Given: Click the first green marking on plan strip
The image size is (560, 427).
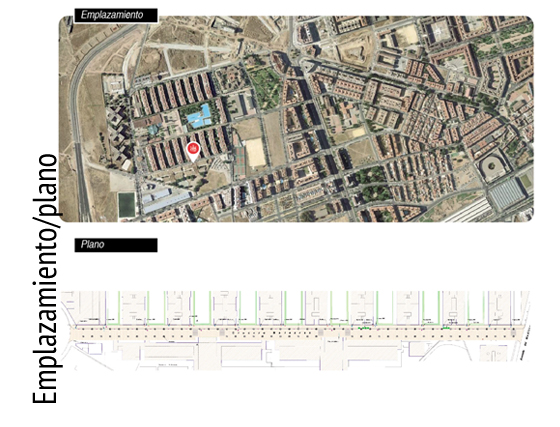Looking at the screenshot, I should [x=365, y=328].
